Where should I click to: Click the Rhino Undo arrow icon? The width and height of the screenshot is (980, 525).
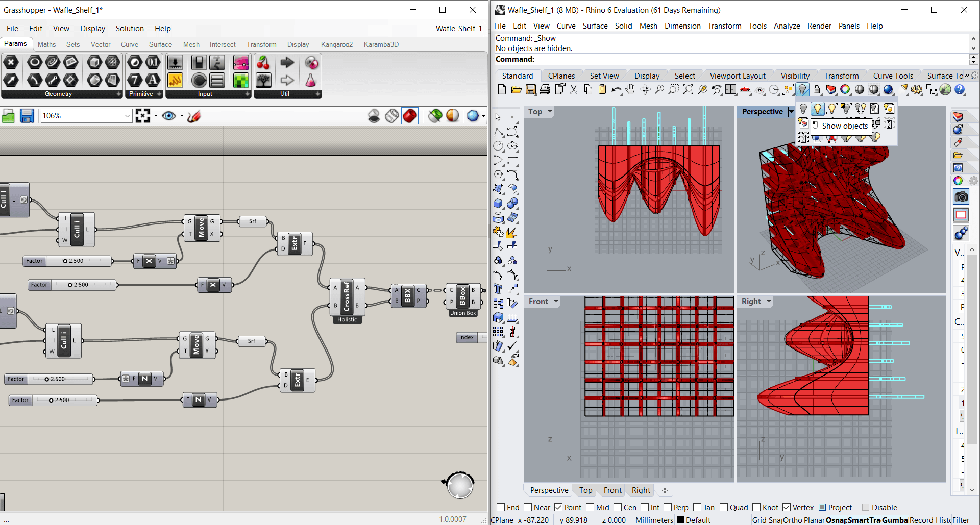[x=616, y=90]
